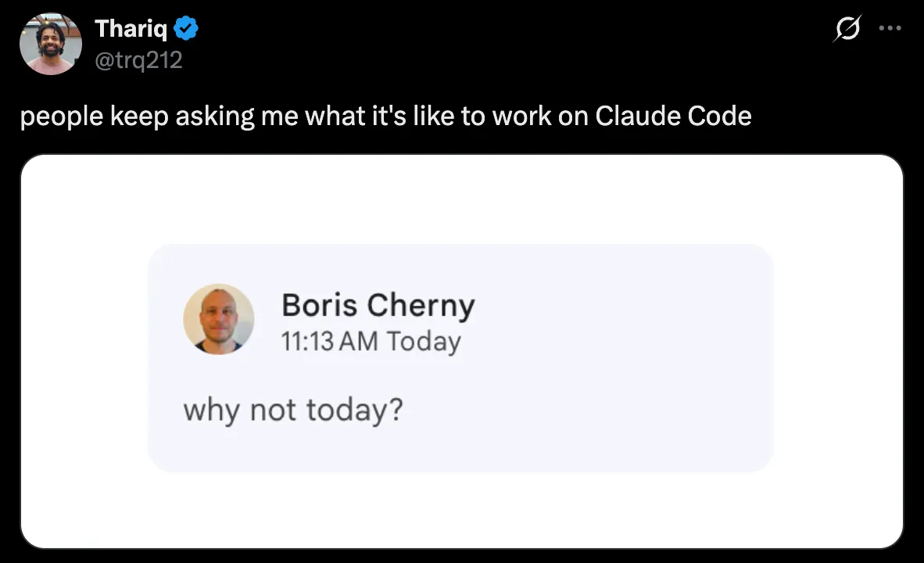Open attached image via white area below card

461,510
